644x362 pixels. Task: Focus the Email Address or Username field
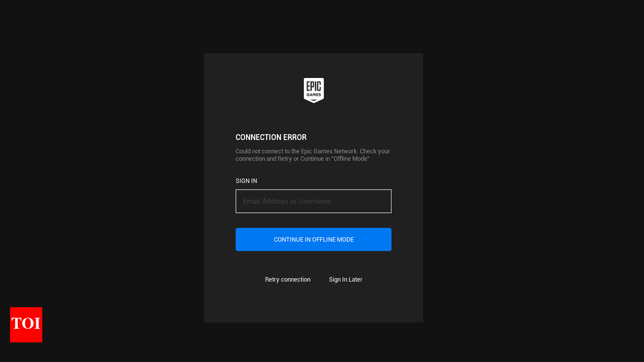click(x=313, y=201)
